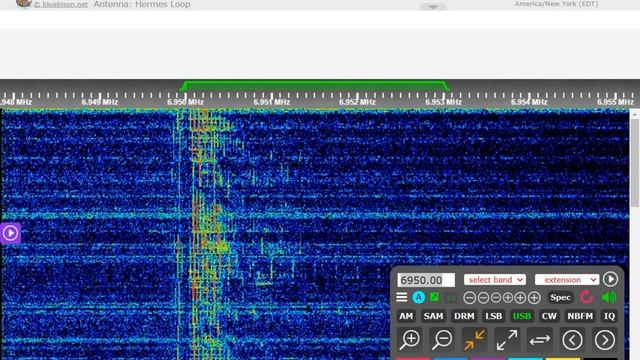Switch to LSB mode

[x=493, y=316]
